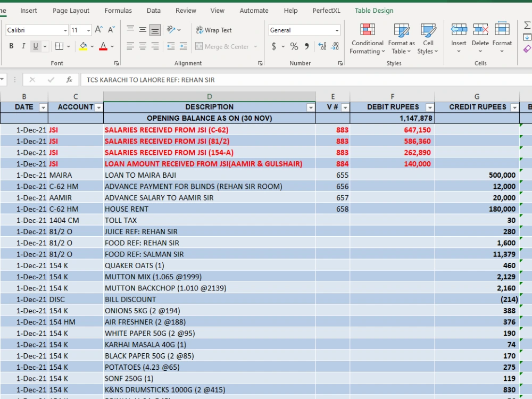The height and width of the screenshot is (399, 532).
Task: Increase decimal places
Action: (x=322, y=46)
